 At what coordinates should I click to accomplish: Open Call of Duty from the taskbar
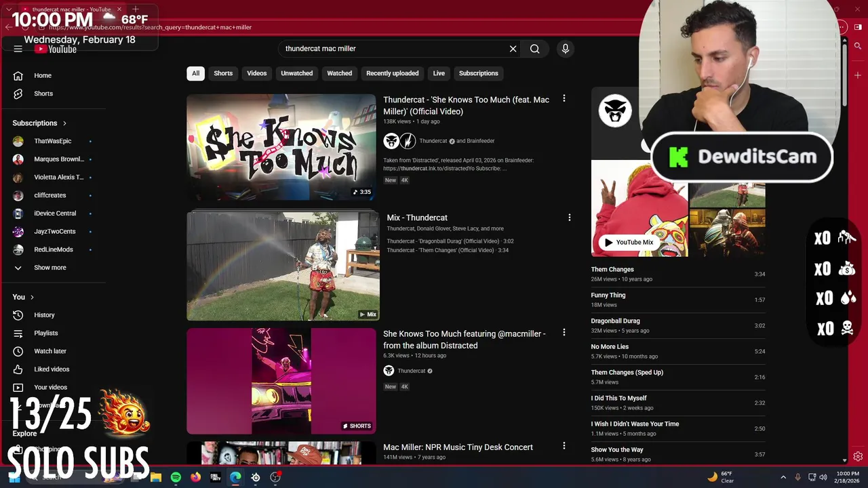216,477
